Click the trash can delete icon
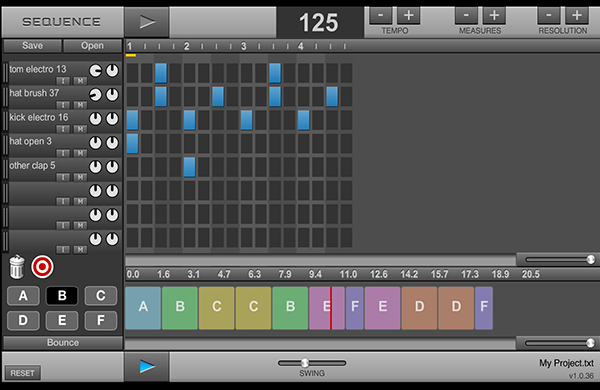Viewport: 600px width, 390px height. (x=17, y=267)
